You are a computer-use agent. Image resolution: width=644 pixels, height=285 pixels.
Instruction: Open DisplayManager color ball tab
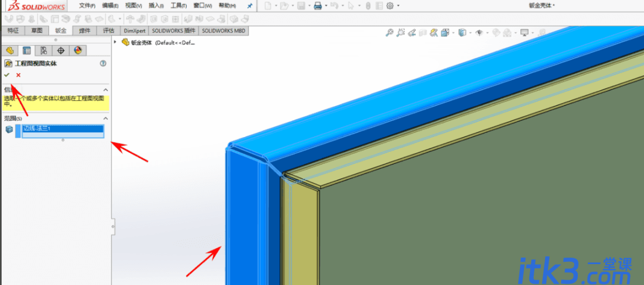[x=78, y=51]
